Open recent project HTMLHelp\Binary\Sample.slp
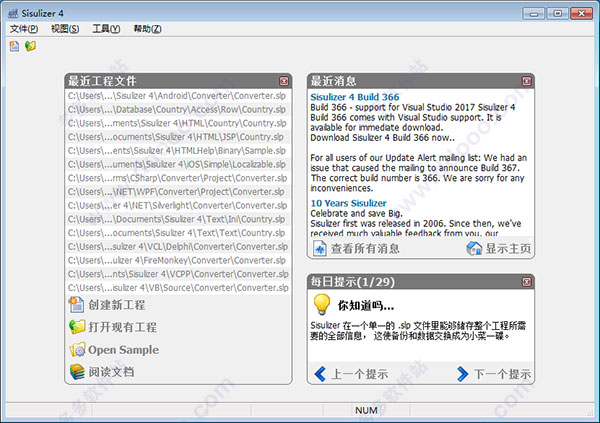Screen dimensions: 600x423 pyautogui.click(x=178, y=151)
